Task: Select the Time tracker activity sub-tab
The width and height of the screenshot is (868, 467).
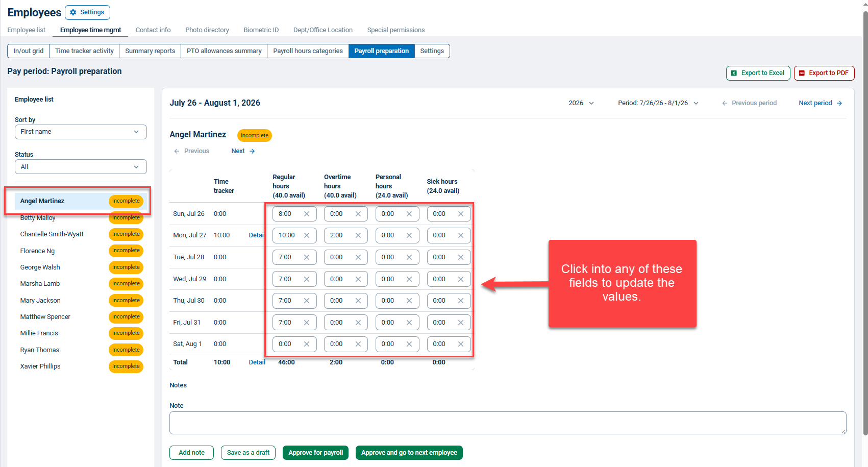Action: 84,51
